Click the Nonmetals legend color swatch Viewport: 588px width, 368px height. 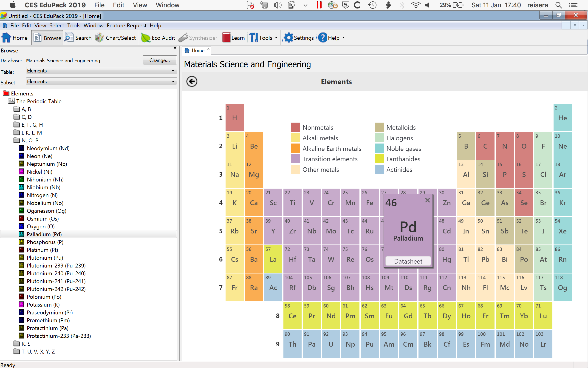296,127
